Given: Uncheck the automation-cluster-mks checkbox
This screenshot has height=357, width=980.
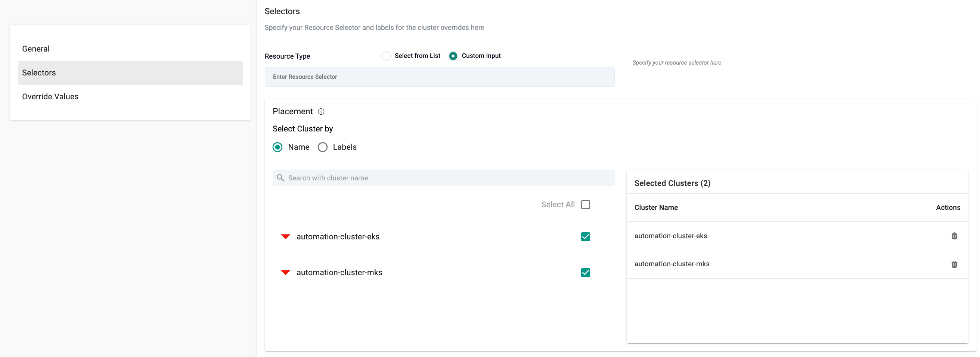Looking at the screenshot, I should click(x=586, y=273).
